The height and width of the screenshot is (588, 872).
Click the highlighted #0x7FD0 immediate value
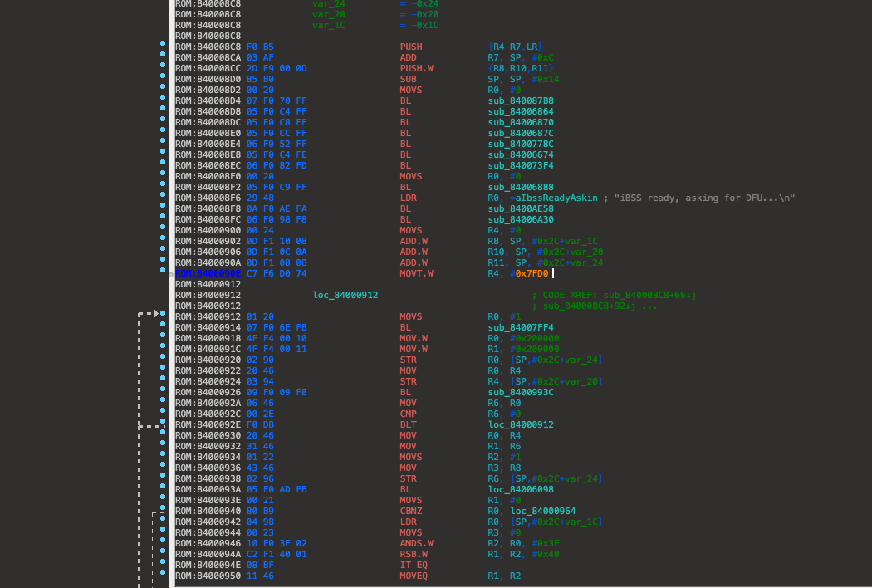click(531, 273)
